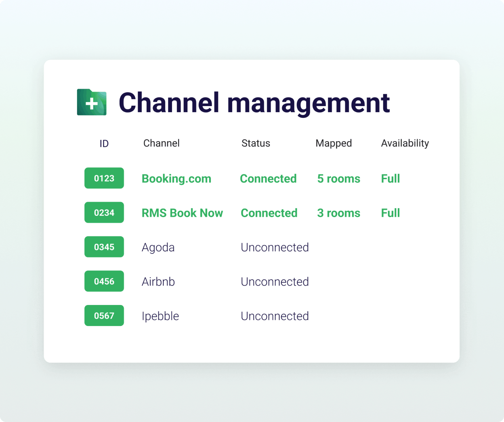Click the Availability column header

[405, 144]
